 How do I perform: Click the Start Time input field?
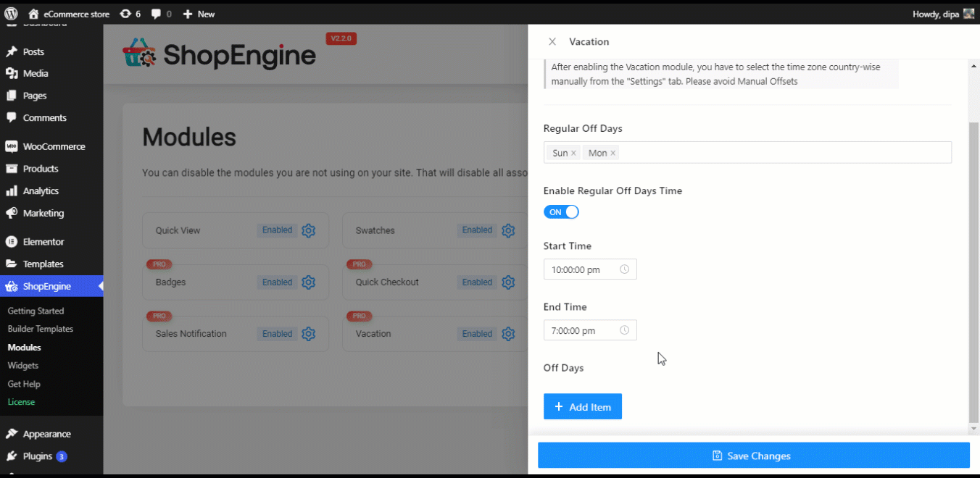[x=590, y=269]
